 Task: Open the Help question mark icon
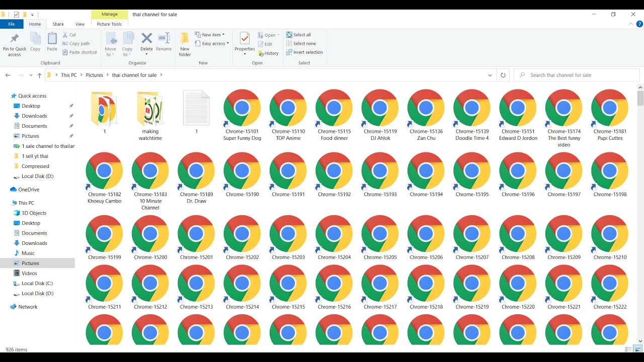pos(639,24)
